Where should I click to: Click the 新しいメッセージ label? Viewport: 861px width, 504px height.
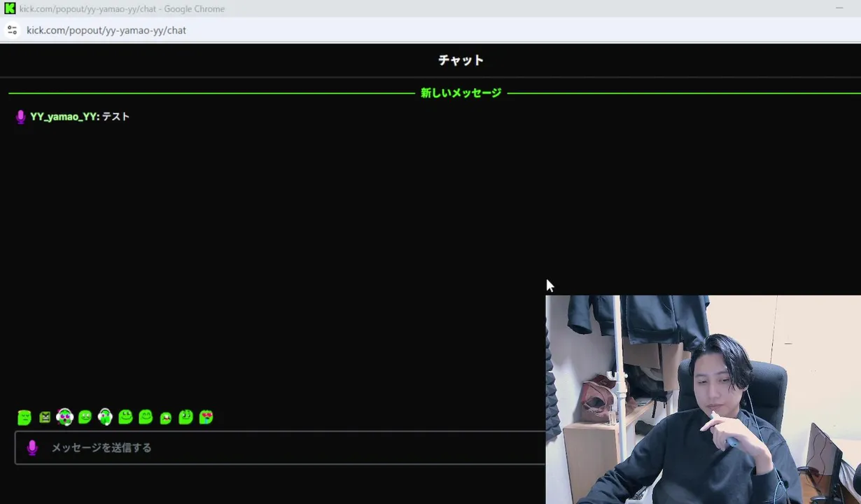(x=461, y=93)
